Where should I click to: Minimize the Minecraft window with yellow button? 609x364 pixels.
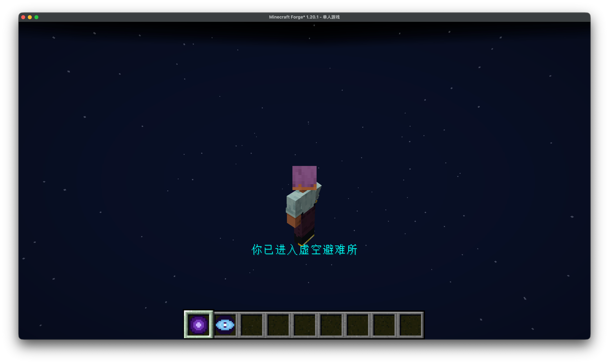[30, 17]
